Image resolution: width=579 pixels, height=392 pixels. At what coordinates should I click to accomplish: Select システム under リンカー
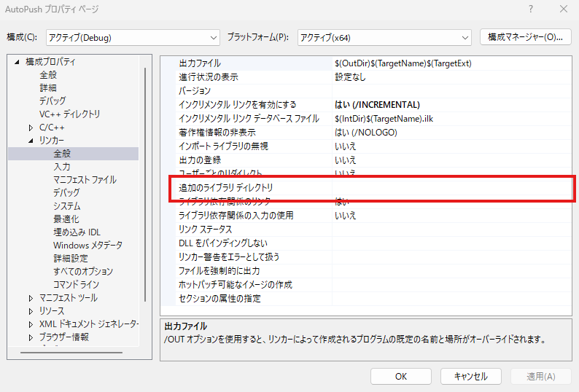pos(67,206)
